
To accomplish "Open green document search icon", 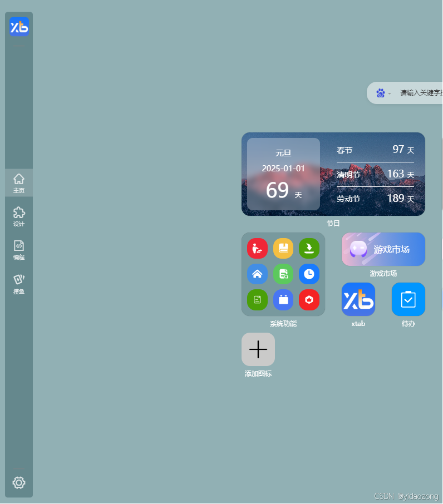I will [x=283, y=274].
